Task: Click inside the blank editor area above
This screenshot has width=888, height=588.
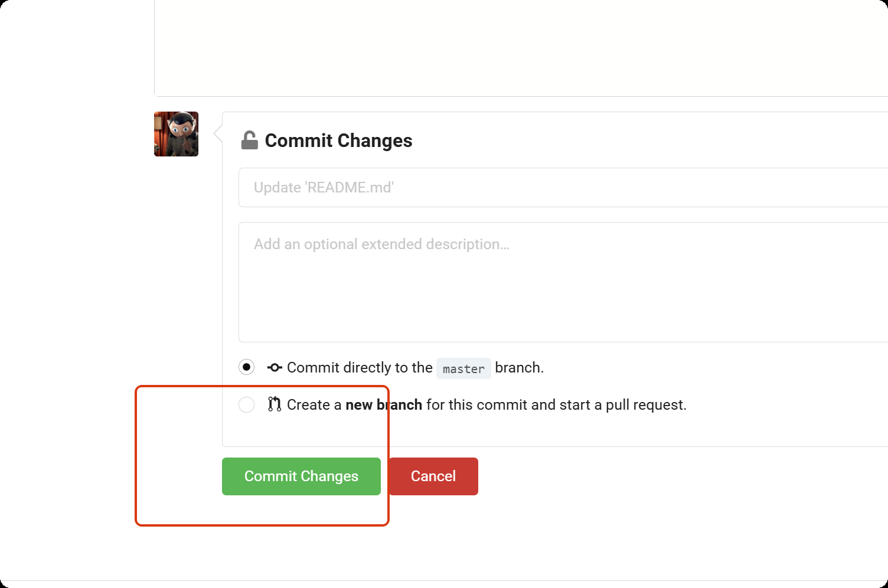Action: [x=520, y=47]
